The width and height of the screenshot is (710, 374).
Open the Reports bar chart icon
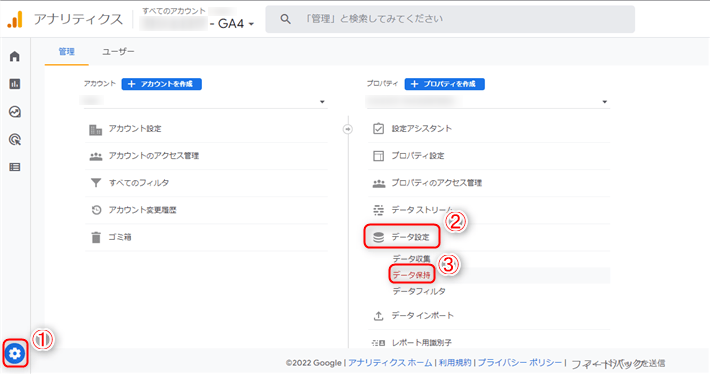click(14, 84)
